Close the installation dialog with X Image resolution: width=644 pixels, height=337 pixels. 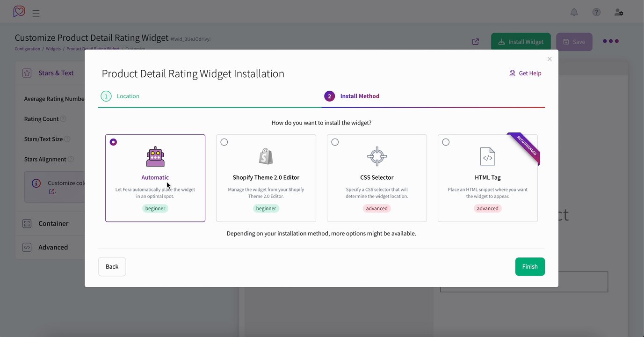click(550, 59)
